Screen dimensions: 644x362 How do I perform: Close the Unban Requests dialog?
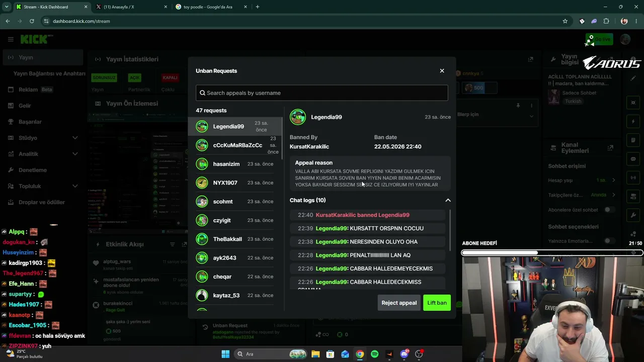(442, 71)
